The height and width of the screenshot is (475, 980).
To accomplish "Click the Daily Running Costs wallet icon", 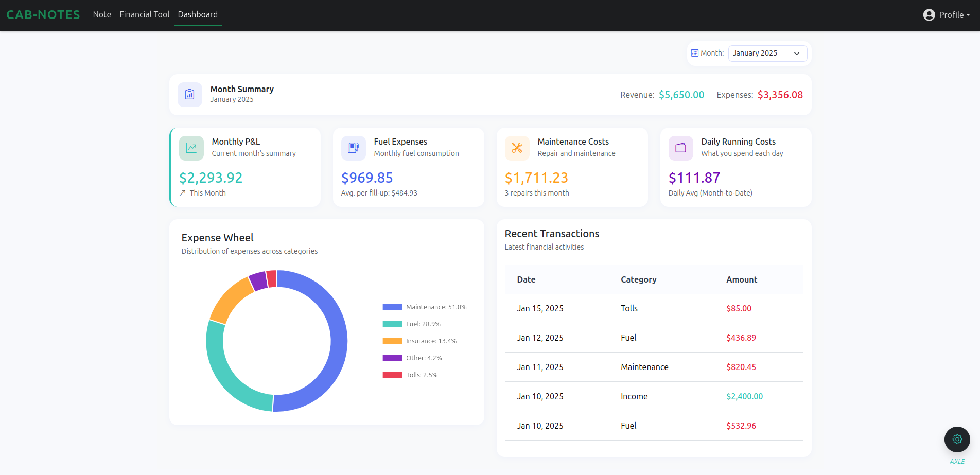I will tap(681, 148).
